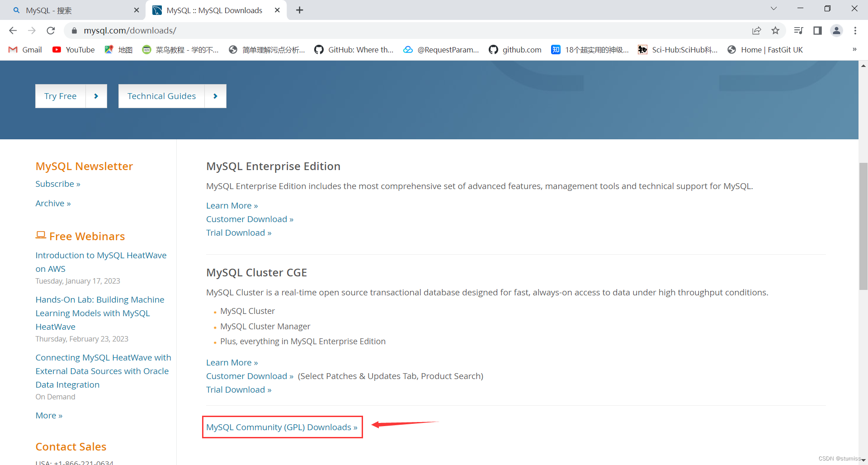Click the vertical scrollbar thumb
The width and height of the screenshot is (868, 465).
[863, 226]
